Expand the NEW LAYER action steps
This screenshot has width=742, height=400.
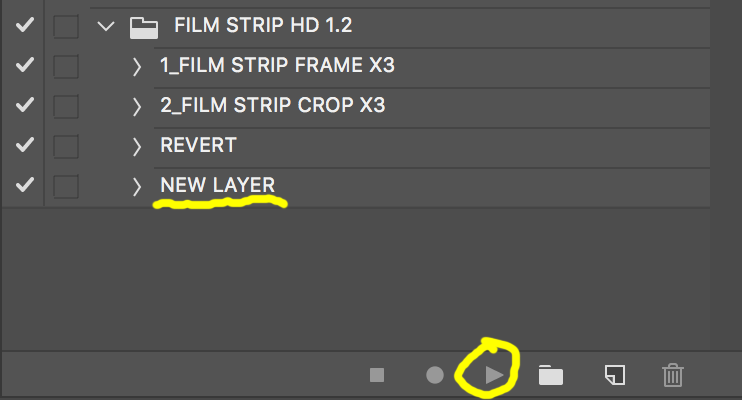click(137, 187)
